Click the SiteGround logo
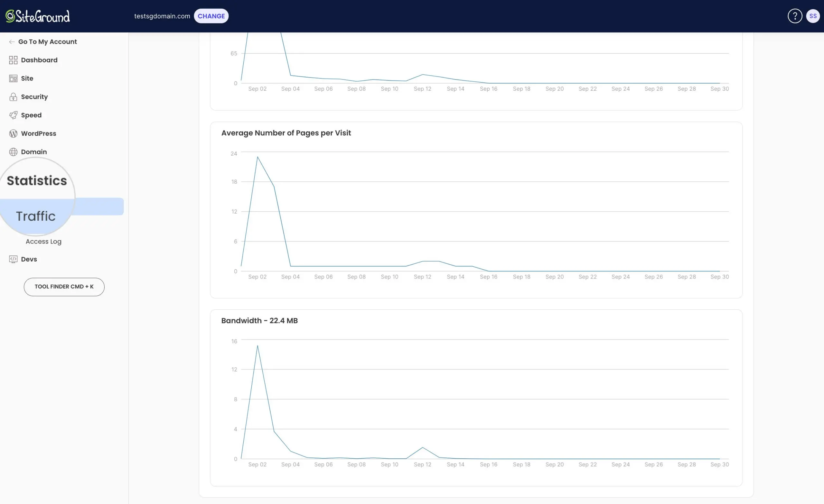Screen dimensions: 824x504 tap(37, 16)
